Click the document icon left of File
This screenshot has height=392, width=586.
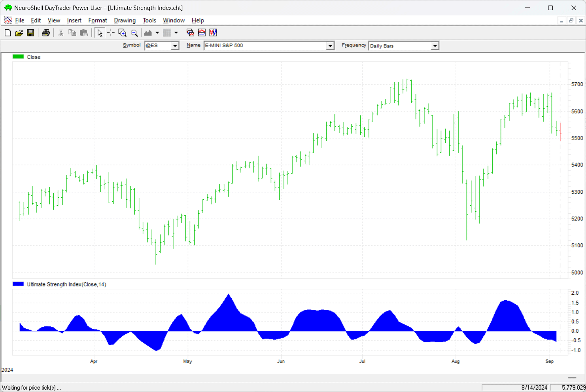8,20
